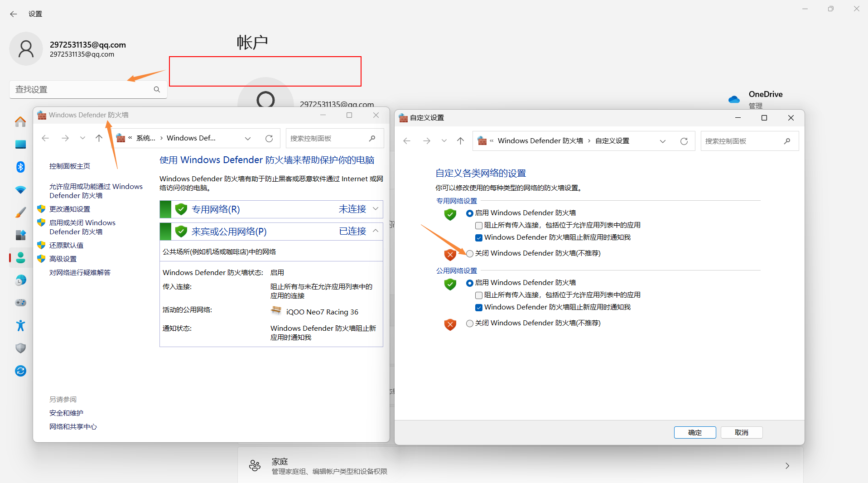Refresh the Customize Settings window
Viewport: 868px width, 483px height.
tap(684, 141)
